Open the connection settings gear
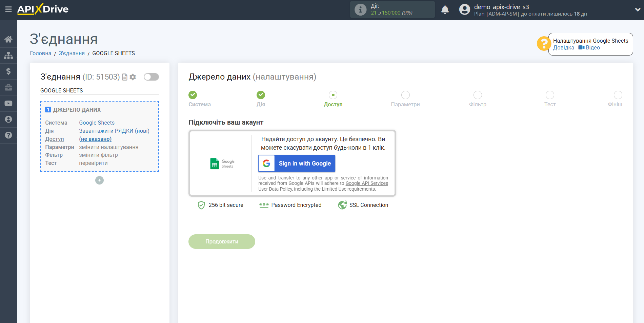644x323 pixels. (x=133, y=77)
